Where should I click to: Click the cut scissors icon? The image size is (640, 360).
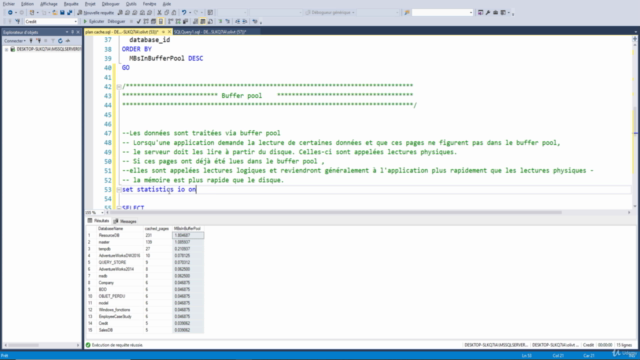point(160,12)
